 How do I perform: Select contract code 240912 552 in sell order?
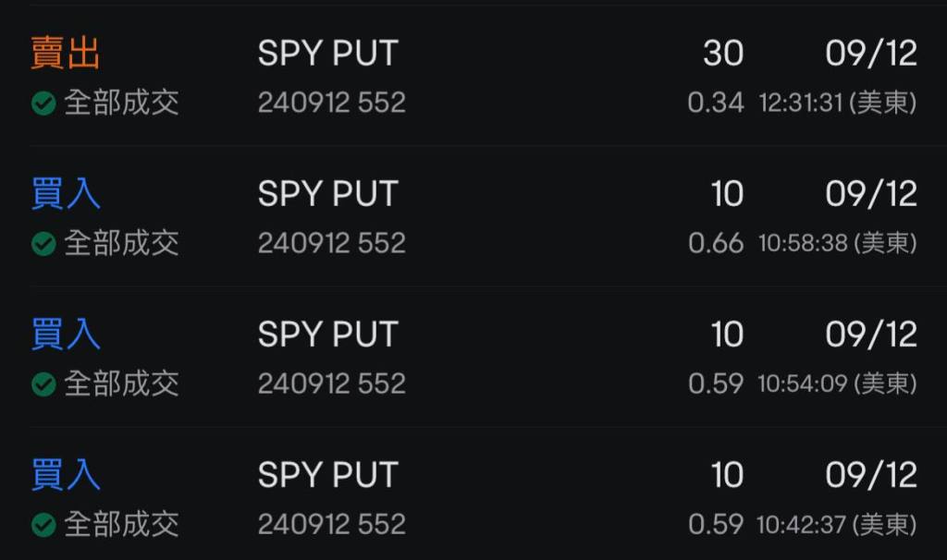click(x=332, y=103)
